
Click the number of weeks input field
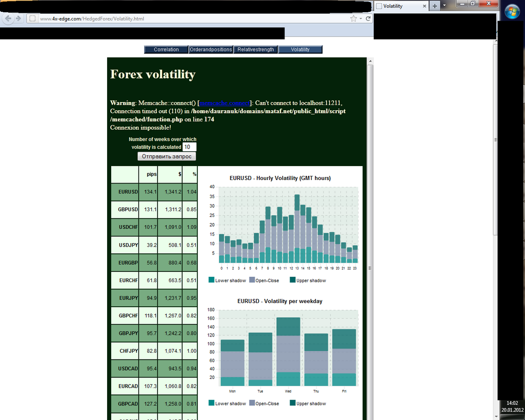pos(189,147)
